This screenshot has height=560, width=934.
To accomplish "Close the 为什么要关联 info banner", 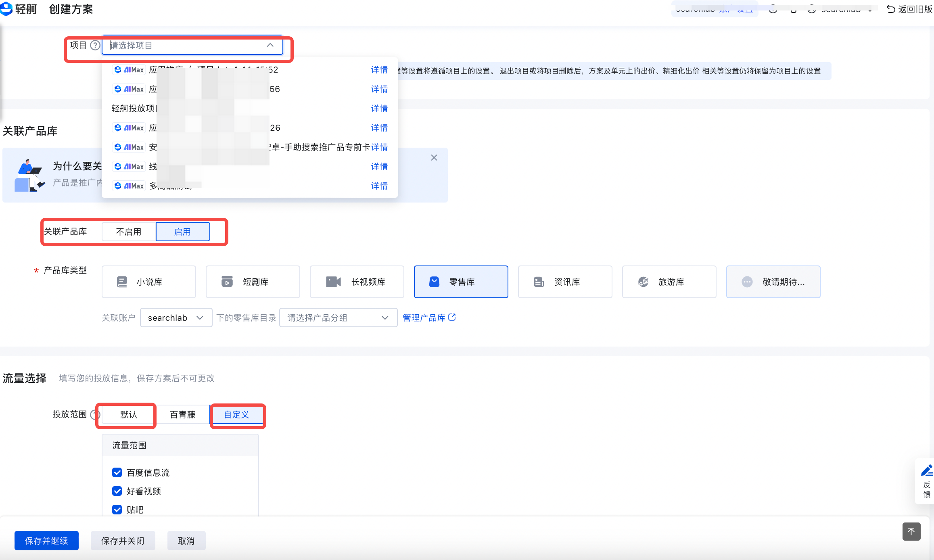I will tap(434, 158).
